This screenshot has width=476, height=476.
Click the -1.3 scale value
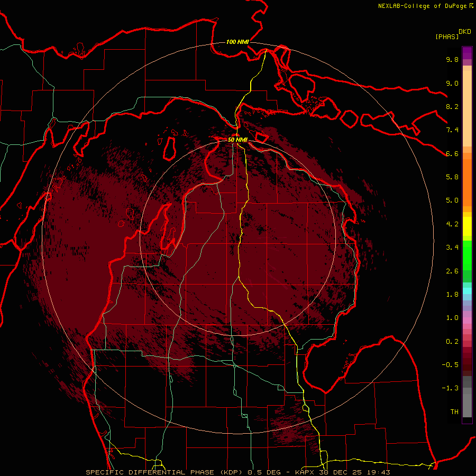[x=450, y=388]
